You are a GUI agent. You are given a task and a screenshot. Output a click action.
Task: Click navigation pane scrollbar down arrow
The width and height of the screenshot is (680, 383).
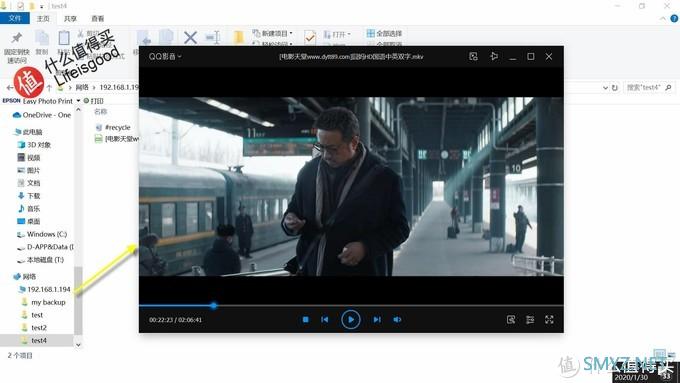(x=78, y=345)
